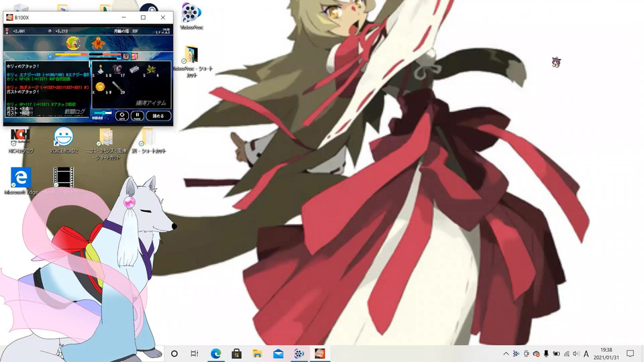Open the VideoProc desktop shortcut
Image resolution: width=644 pixels, height=362 pixels.
tap(191, 16)
